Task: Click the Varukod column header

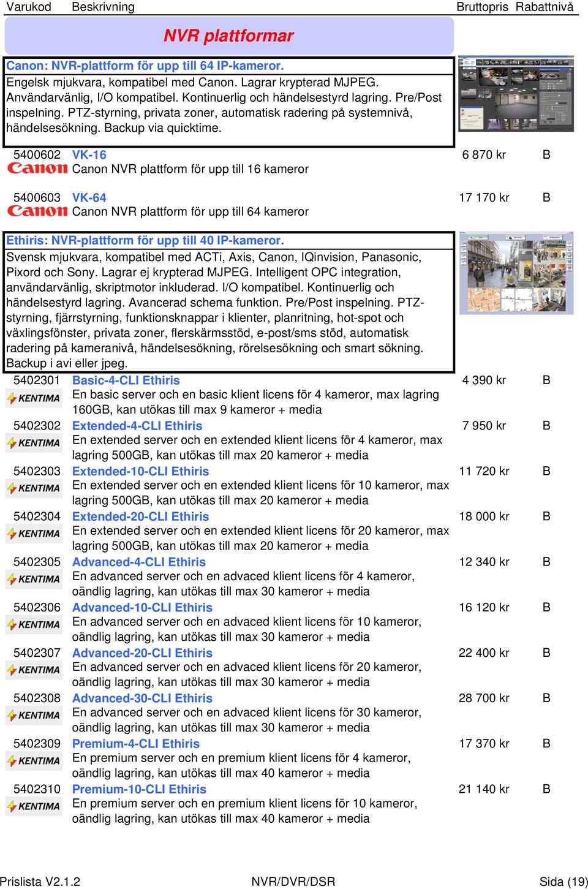Action: (x=29, y=7)
